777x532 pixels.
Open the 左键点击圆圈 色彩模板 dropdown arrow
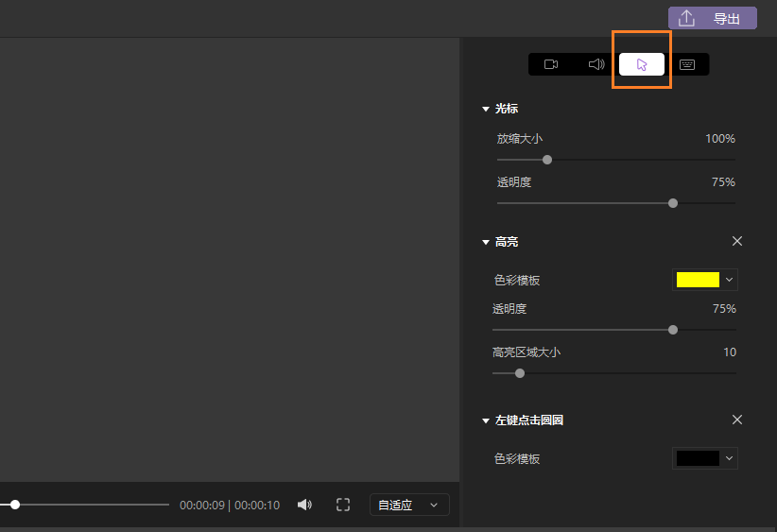(729, 458)
